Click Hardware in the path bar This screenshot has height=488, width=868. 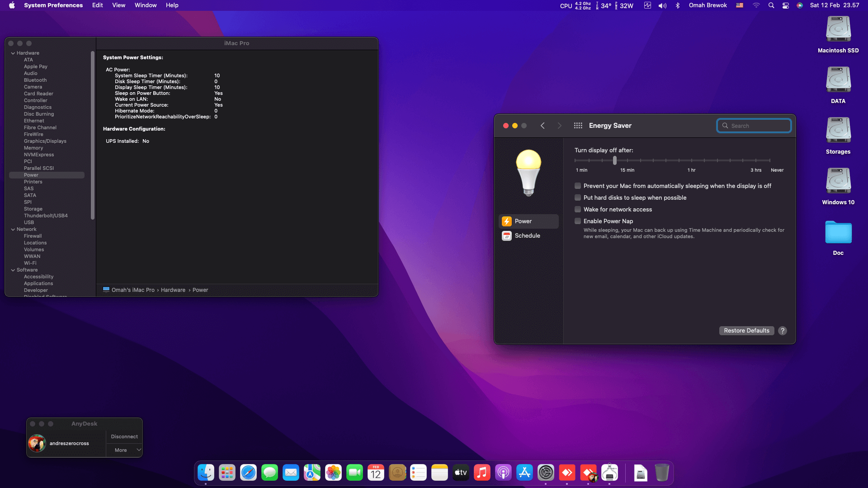tap(173, 290)
